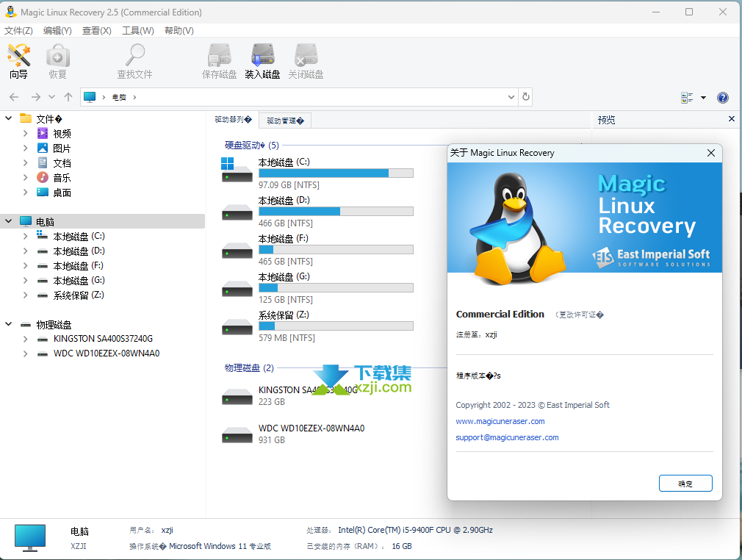Click the 物理磁盘 (2) group header
742x560 pixels.
click(x=249, y=367)
